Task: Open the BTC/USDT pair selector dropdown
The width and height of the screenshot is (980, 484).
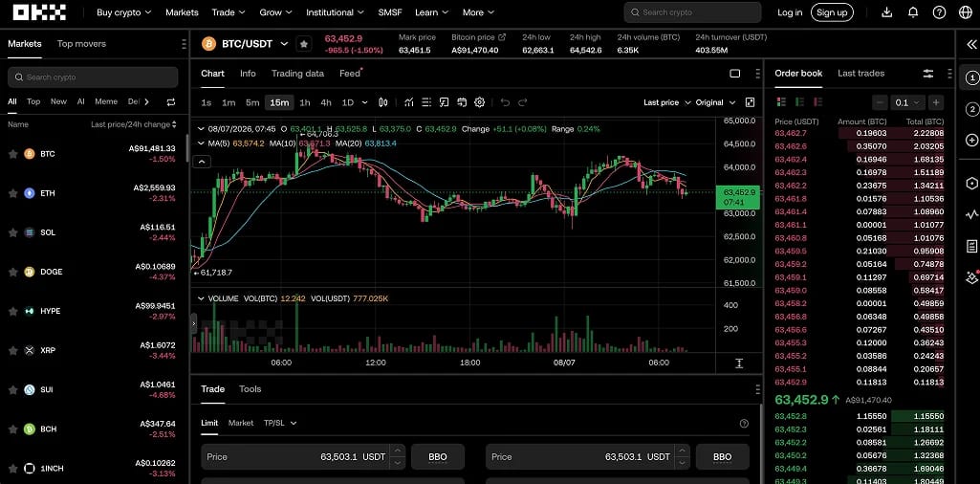Action: click(x=284, y=44)
